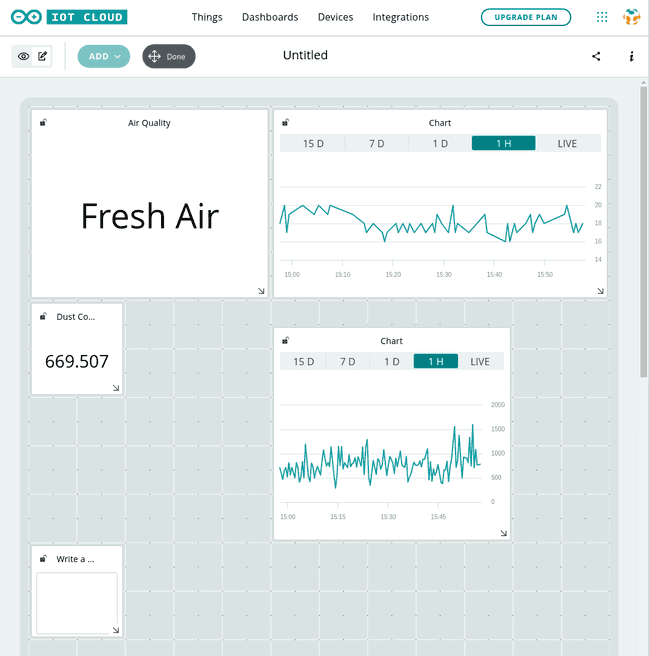Open the dashboard info menu icon
This screenshot has height=656, width=650.
pyautogui.click(x=632, y=56)
